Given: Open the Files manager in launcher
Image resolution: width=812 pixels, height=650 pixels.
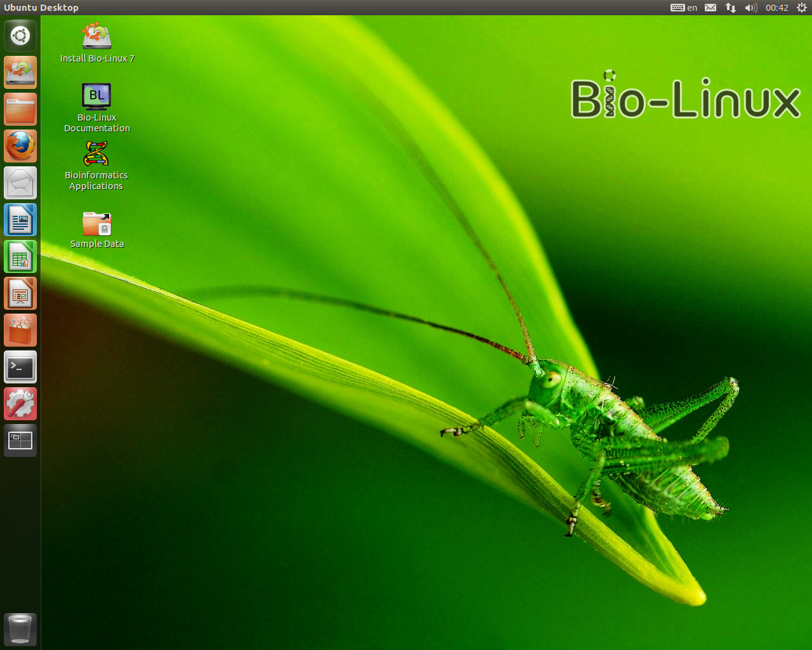Looking at the screenshot, I should (20, 109).
